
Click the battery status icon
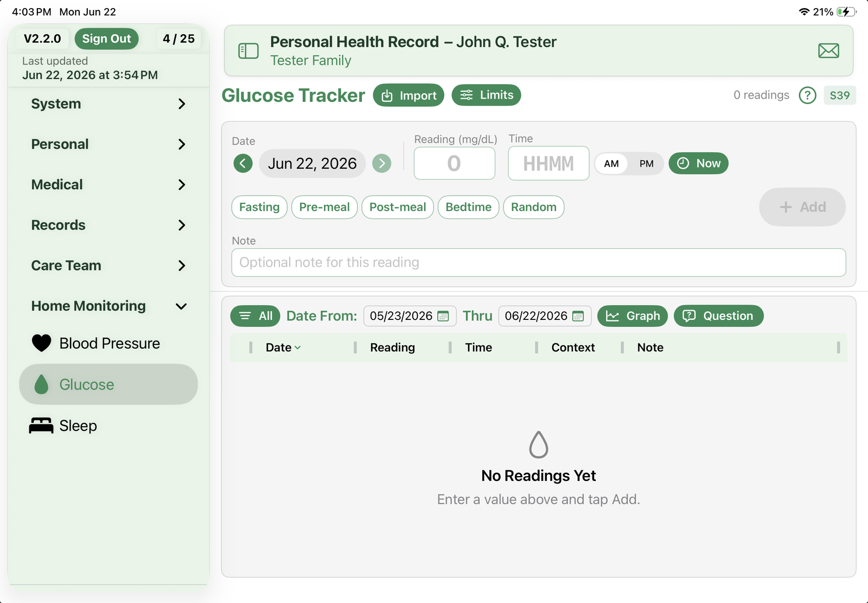(846, 12)
